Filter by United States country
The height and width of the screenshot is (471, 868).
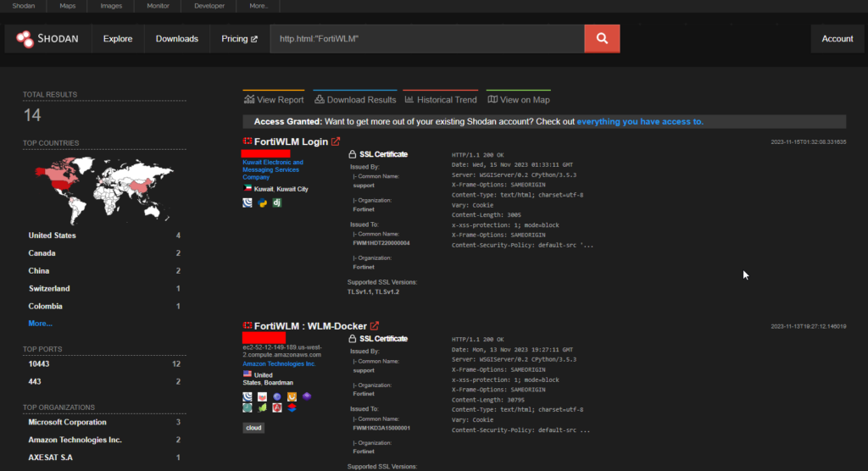[x=104, y=235]
